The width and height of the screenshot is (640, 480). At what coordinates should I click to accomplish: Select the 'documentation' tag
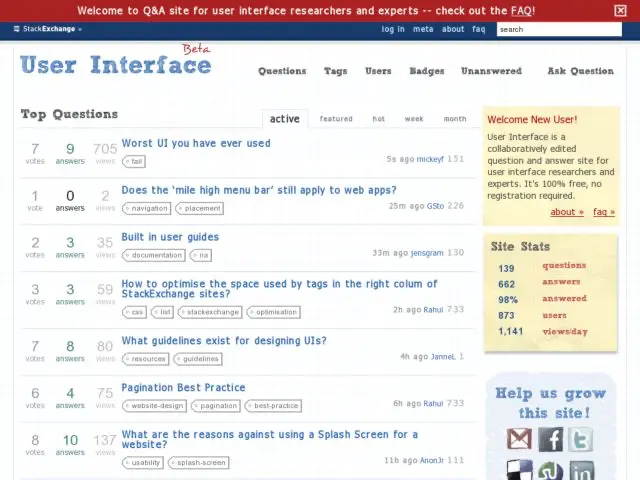(153, 255)
